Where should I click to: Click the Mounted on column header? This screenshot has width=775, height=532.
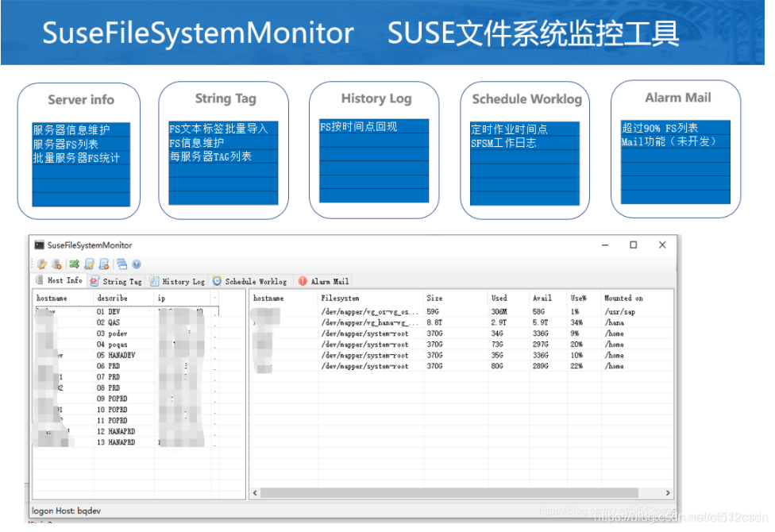coord(637,298)
